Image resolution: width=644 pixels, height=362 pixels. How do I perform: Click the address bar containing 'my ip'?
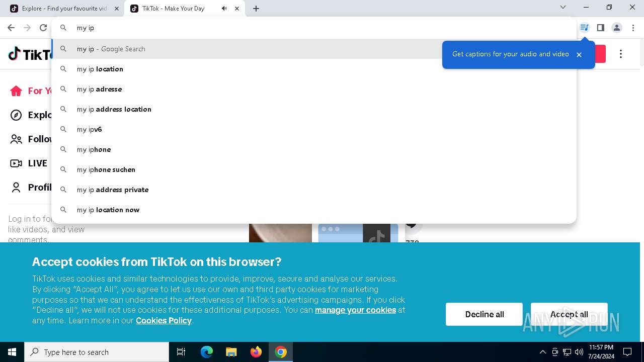[x=314, y=28]
